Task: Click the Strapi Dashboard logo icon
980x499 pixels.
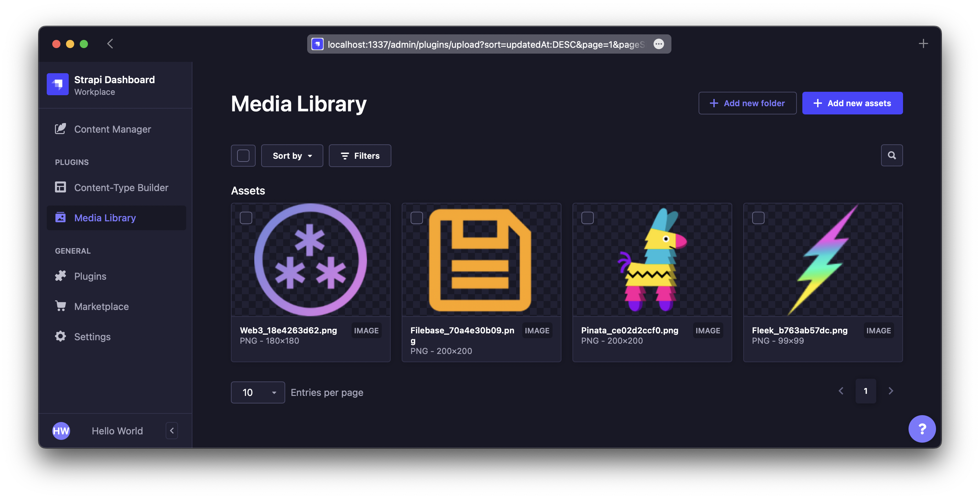Action: tap(58, 84)
